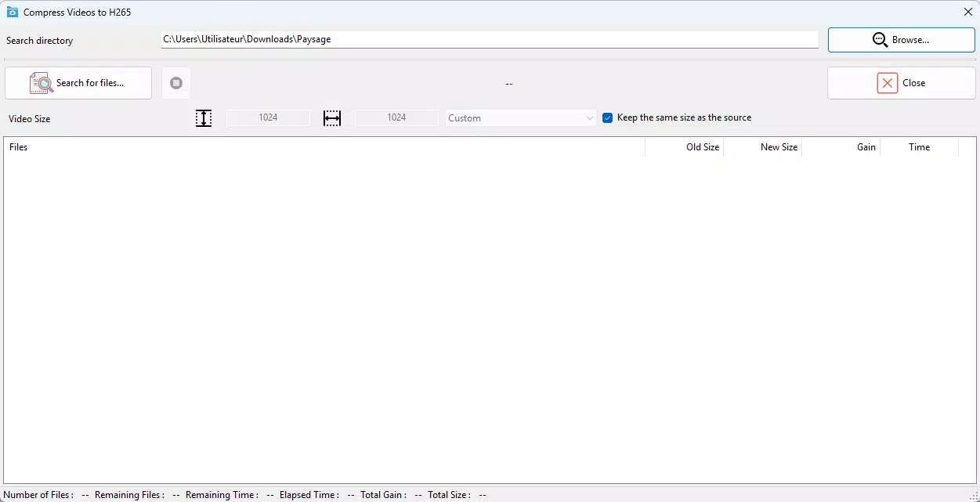The image size is (980, 502).
Task: Open the Custom video size dropdown
Action: coord(521,118)
